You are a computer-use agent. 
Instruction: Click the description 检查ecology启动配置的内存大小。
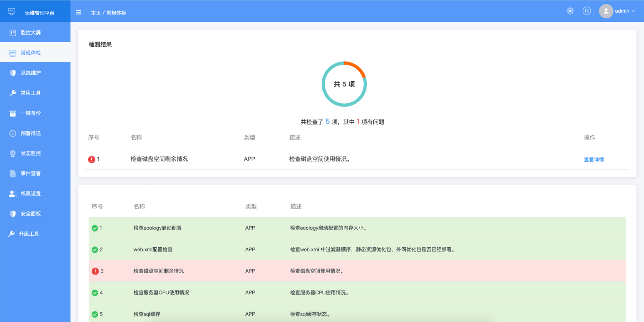pos(329,228)
